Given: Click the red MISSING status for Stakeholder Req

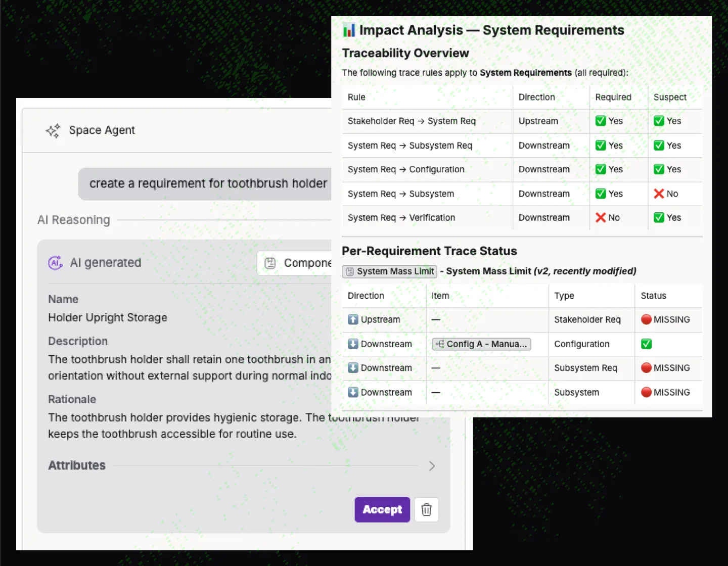Looking at the screenshot, I should [x=665, y=319].
